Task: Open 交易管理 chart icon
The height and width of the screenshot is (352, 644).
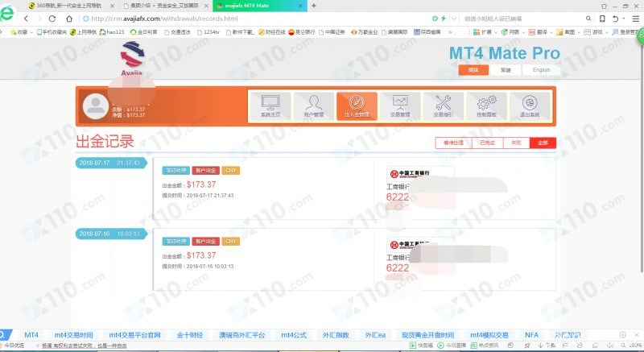Action: tap(400, 106)
